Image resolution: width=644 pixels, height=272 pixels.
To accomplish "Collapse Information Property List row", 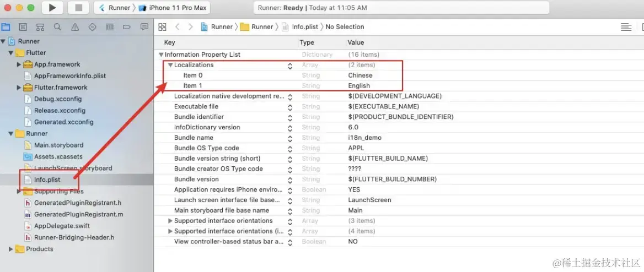I will tap(162, 55).
